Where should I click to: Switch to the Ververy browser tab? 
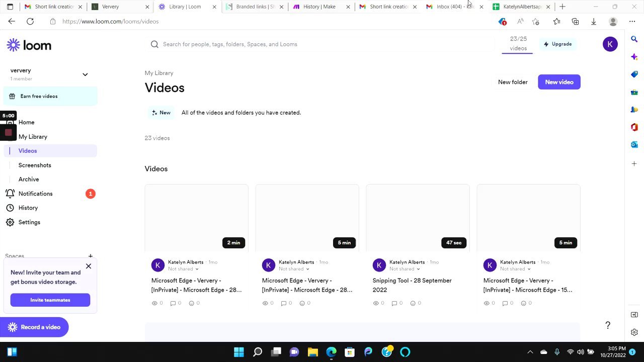tap(120, 7)
